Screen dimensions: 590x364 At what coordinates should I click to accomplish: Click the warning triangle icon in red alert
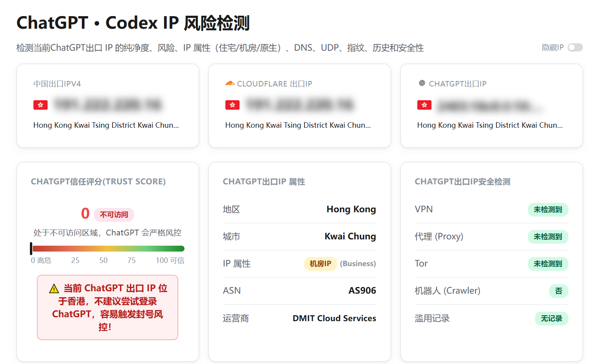coord(54,289)
